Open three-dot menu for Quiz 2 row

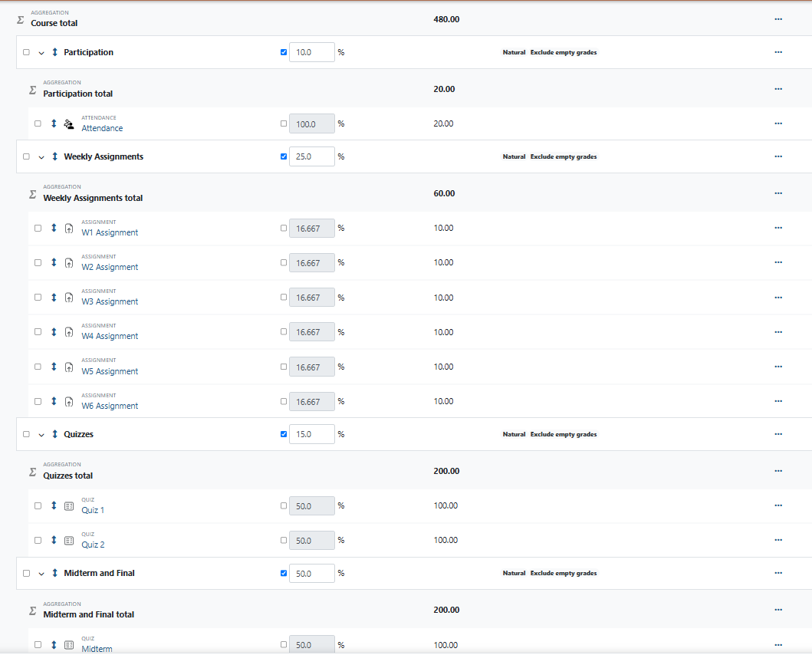pyautogui.click(x=778, y=540)
